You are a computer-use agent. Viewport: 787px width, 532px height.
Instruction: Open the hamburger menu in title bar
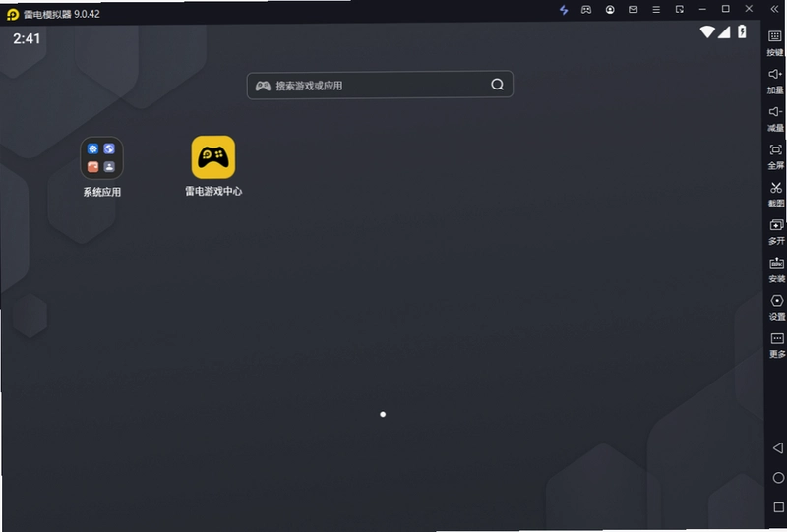click(656, 10)
